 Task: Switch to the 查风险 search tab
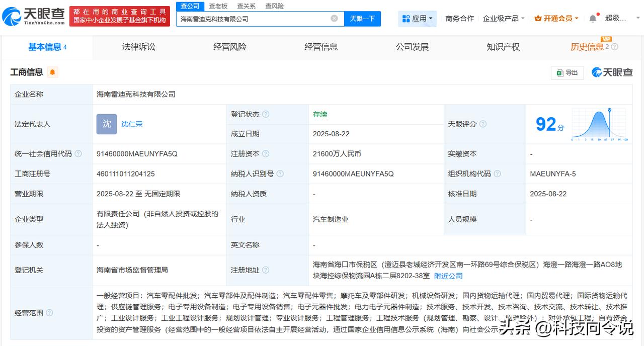point(274,6)
